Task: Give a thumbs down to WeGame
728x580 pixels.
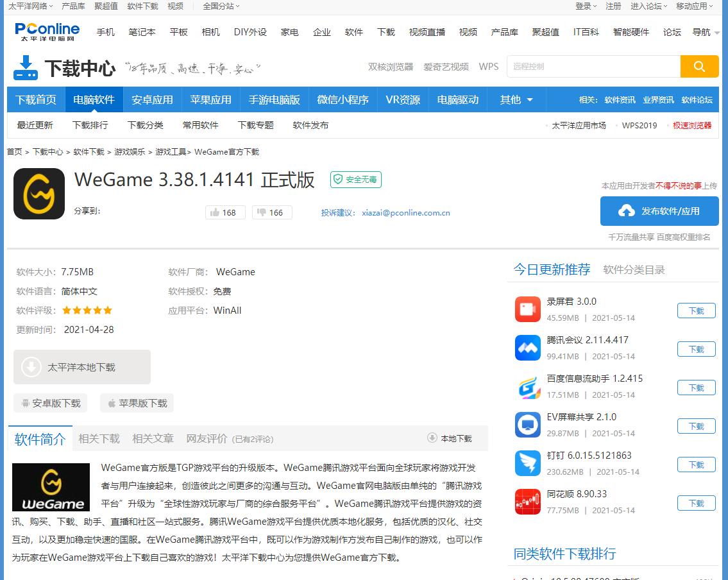Action: point(272,212)
